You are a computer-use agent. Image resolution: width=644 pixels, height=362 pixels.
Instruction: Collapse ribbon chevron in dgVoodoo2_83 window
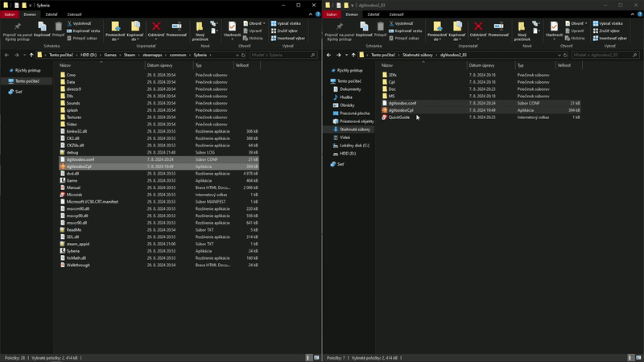tap(633, 14)
